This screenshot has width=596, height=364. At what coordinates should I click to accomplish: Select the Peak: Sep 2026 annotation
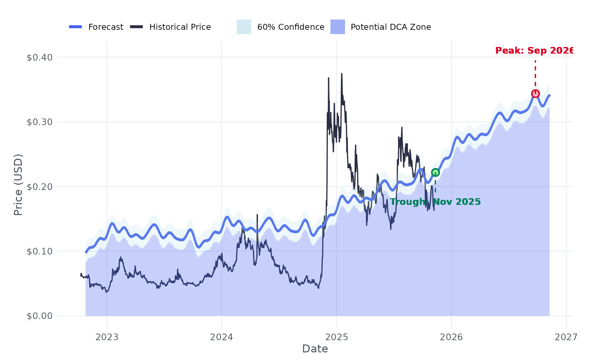point(534,51)
